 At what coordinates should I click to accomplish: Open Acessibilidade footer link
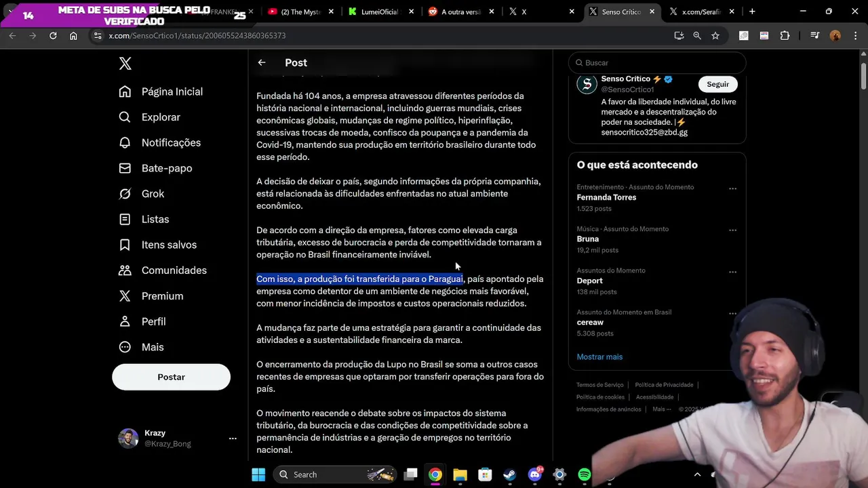click(x=654, y=397)
